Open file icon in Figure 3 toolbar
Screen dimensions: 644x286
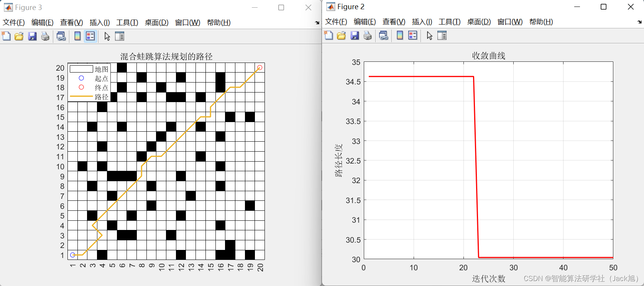point(19,36)
